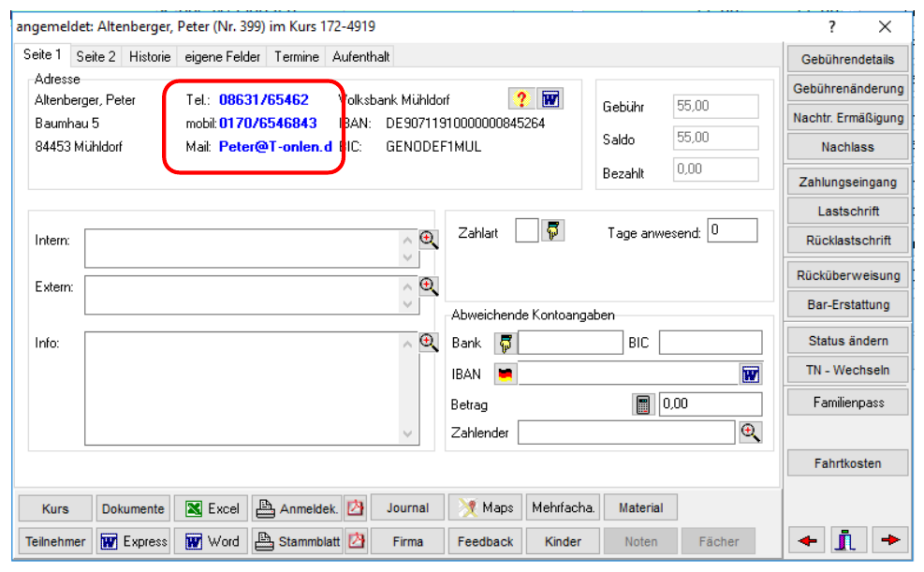Select the Seite 1 tab
This screenshot has width=924, height=572.
[42, 55]
